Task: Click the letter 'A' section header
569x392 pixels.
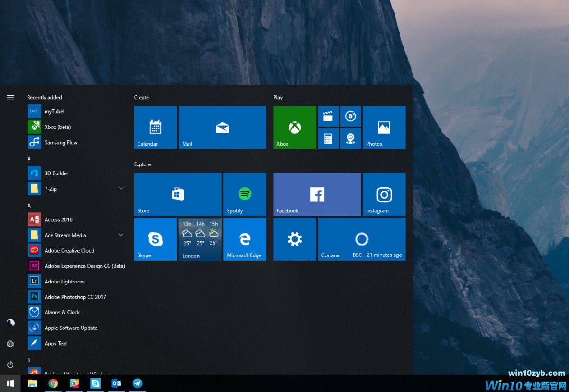Action: [29, 205]
